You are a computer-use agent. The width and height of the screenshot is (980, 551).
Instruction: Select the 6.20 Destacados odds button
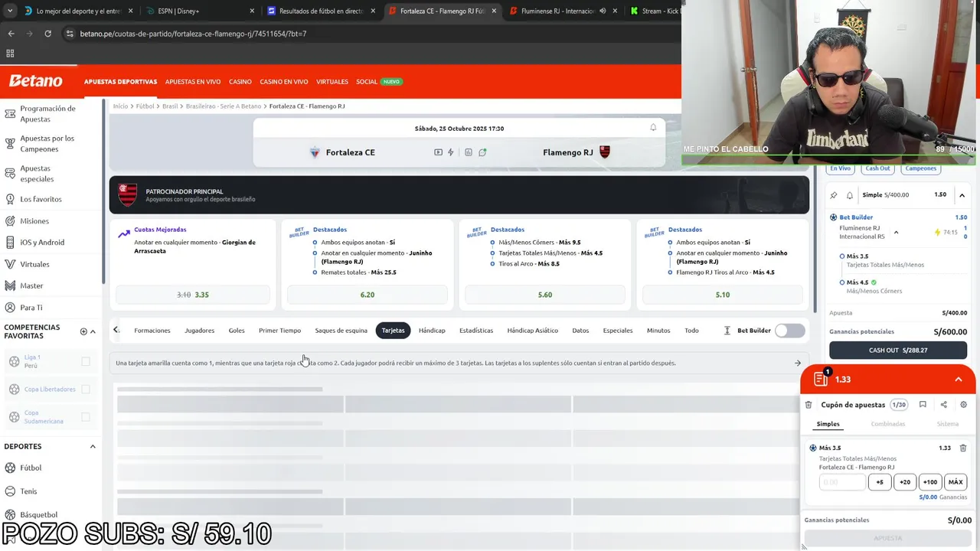click(367, 295)
